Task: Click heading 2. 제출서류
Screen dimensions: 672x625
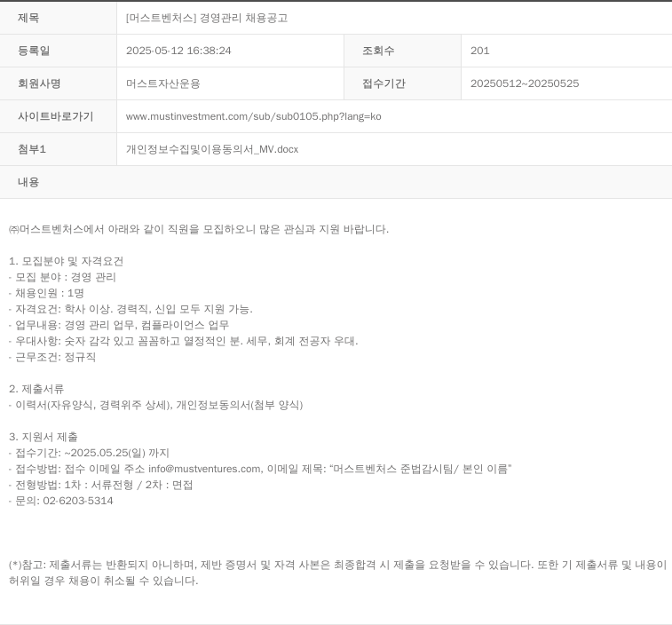Action: coord(36,389)
